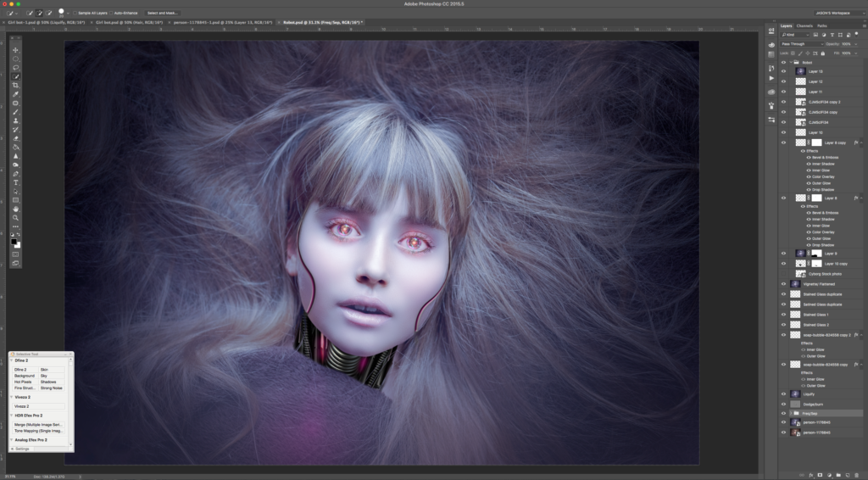Select the Move tool
Screen dimensions: 868x480
(x=15, y=50)
